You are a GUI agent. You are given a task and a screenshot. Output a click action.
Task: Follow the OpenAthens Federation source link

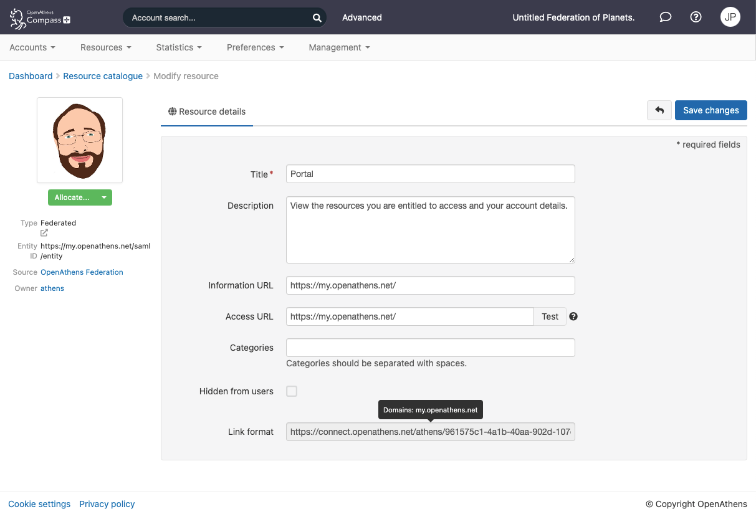click(82, 272)
